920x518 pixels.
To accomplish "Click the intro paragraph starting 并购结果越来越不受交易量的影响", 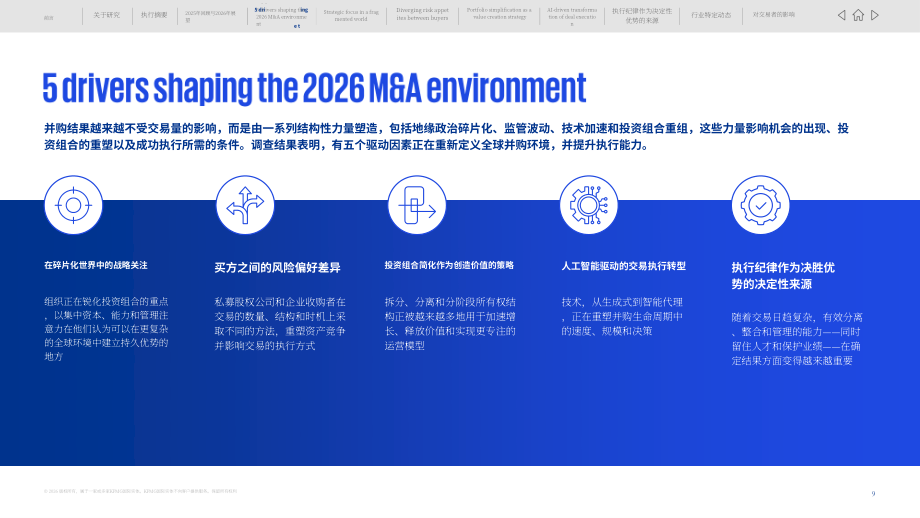I will point(447,136).
